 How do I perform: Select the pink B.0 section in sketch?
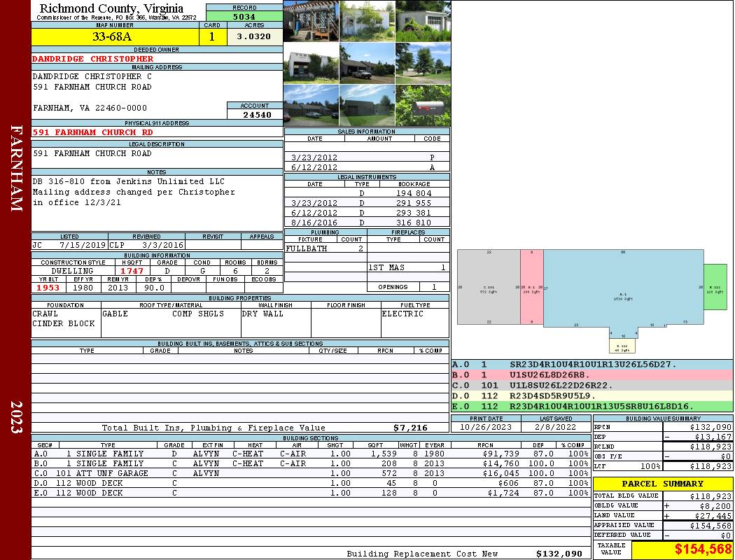pos(531,287)
